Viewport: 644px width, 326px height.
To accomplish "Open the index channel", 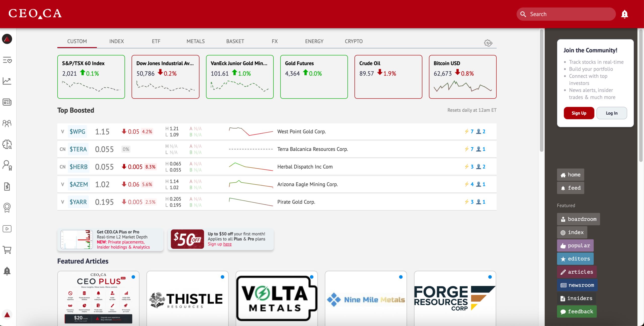I will click(x=572, y=232).
